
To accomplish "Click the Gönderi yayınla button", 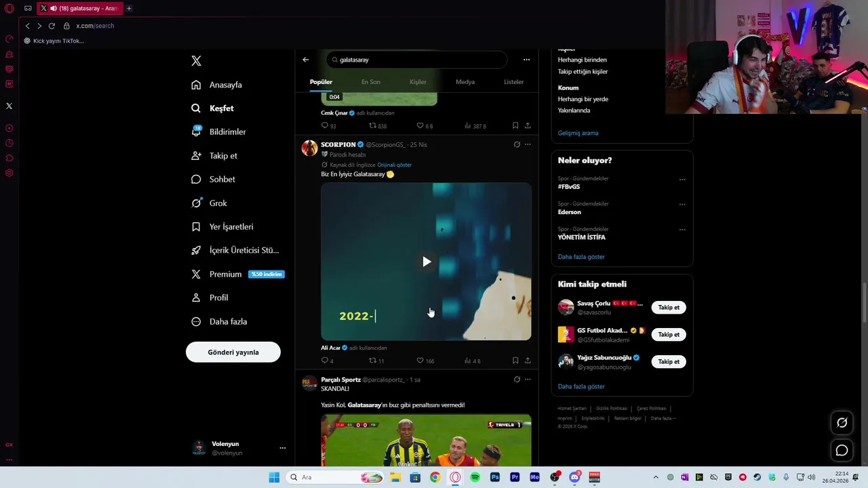I will click(233, 352).
